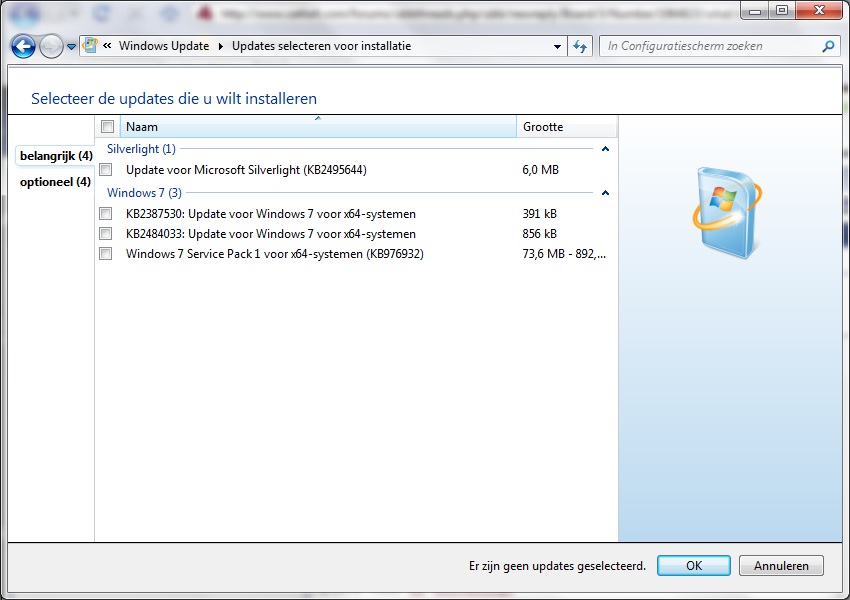Click the magnifier search icon
This screenshot has height=600, width=850.
point(828,47)
